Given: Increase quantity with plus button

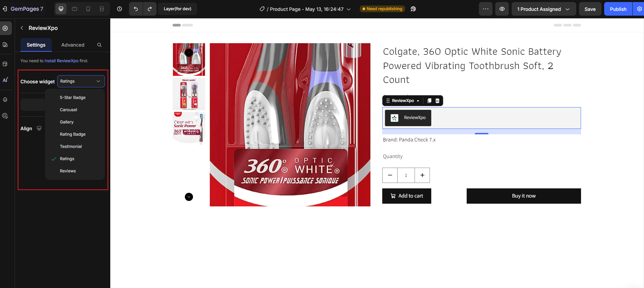Looking at the screenshot, I should (422, 175).
